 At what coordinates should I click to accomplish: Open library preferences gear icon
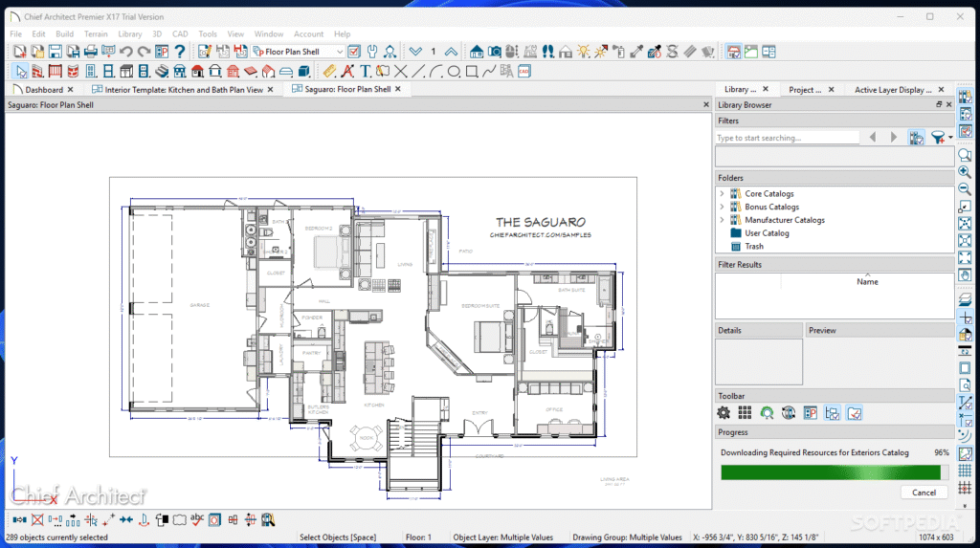click(x=724, y=413)
